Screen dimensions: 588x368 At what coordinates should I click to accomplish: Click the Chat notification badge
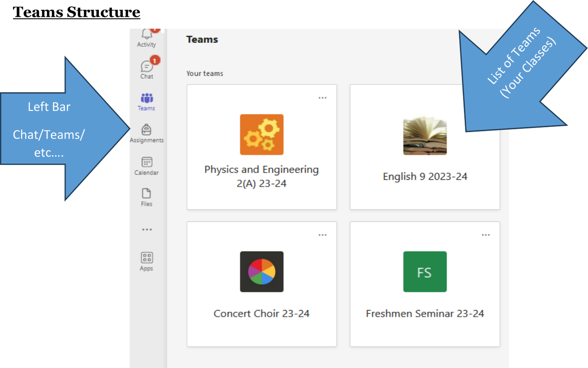[x=155, y=60]
